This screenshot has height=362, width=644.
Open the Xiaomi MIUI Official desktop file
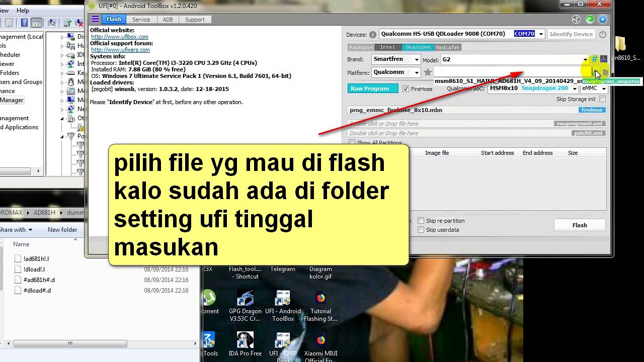click(x=320, y=347)
